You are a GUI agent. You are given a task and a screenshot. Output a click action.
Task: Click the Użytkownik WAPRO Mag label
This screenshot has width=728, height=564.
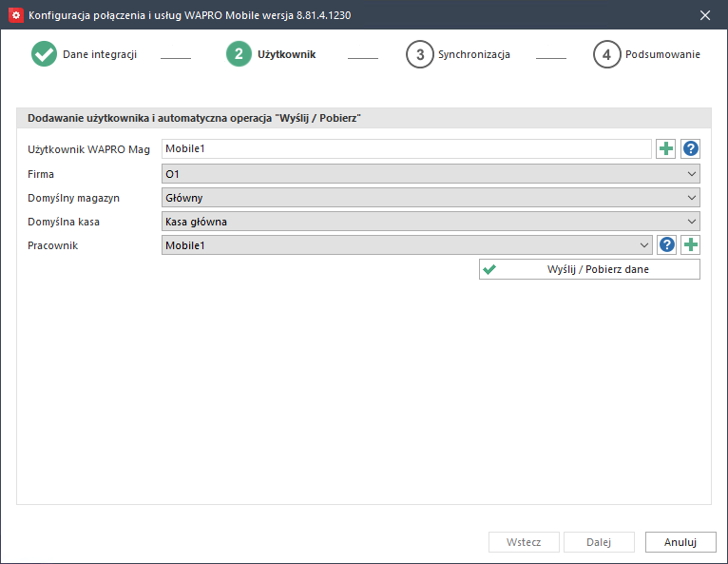pyautogui.click(x=88, y=149)
